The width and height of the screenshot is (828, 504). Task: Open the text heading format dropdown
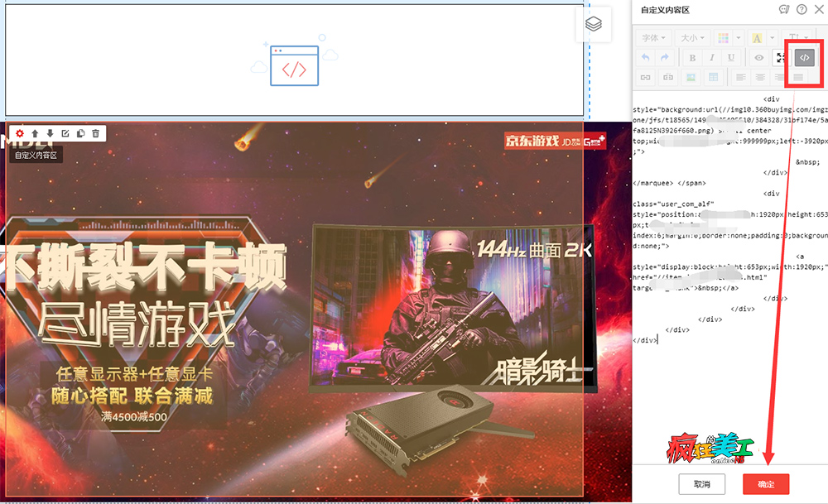797,37
